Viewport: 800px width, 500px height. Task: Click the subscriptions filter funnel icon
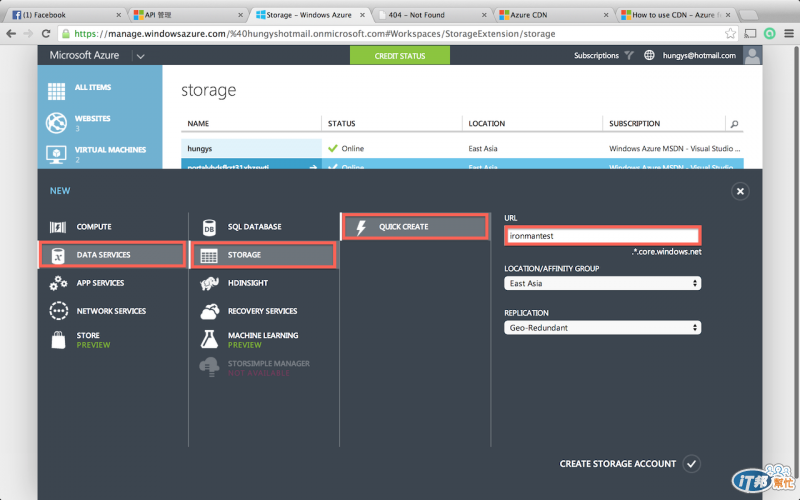(x=629, y=55)
